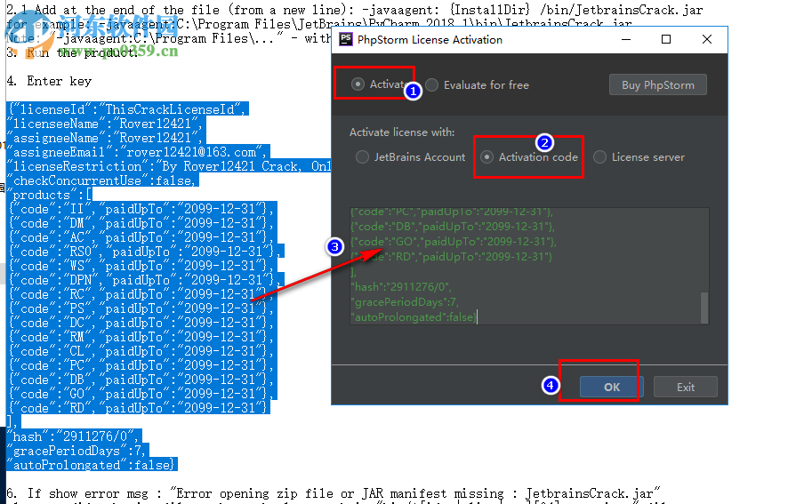812x504 pixels.
Task: Select the Activate radio button
Action: (x=358, y=84)
